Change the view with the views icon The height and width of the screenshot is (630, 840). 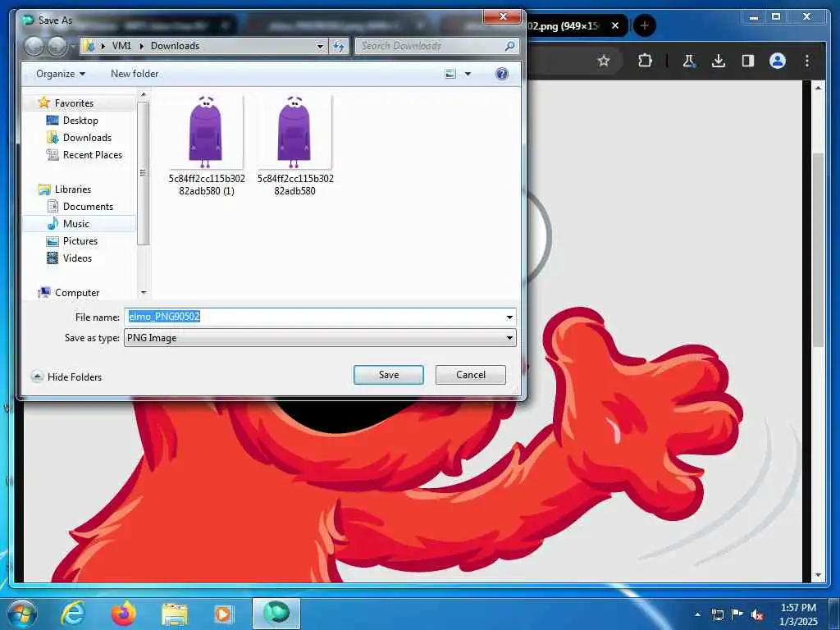point(450,74)
